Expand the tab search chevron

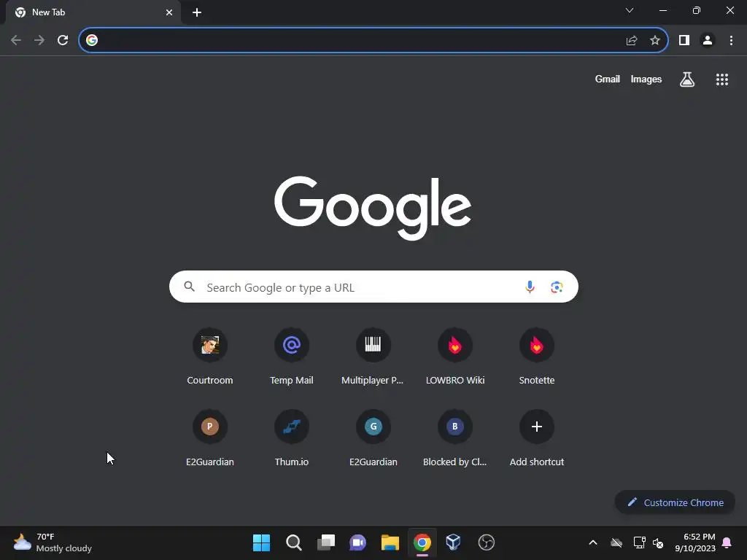(630, 10)
